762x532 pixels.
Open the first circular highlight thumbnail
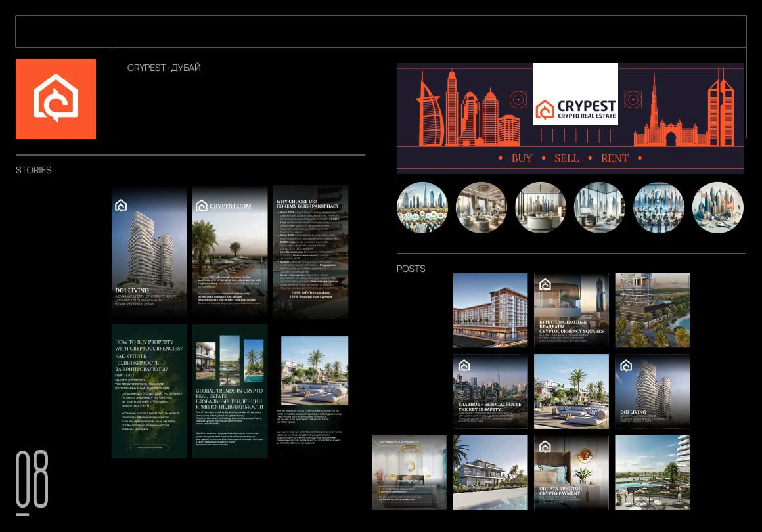[x=422, y=208]
